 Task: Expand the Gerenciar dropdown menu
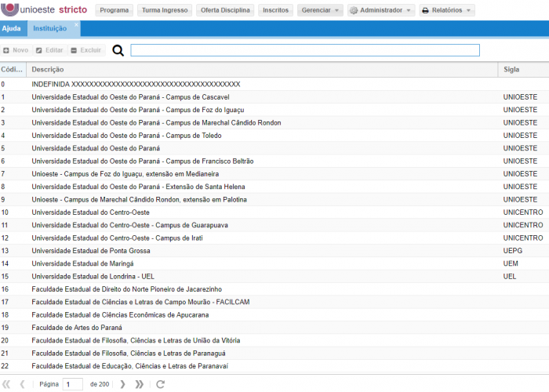click(x=320, y=11)
